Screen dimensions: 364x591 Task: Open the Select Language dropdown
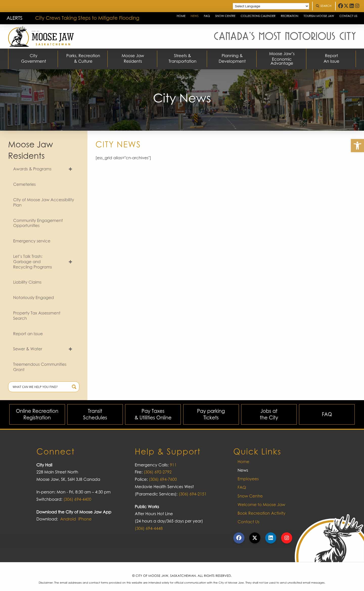tap(271, 6)
